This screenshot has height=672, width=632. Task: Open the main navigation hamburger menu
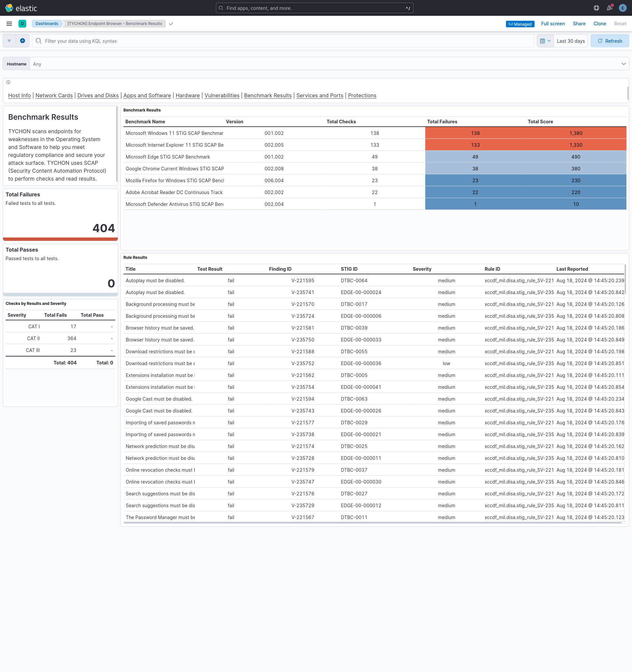click(9, 24)
